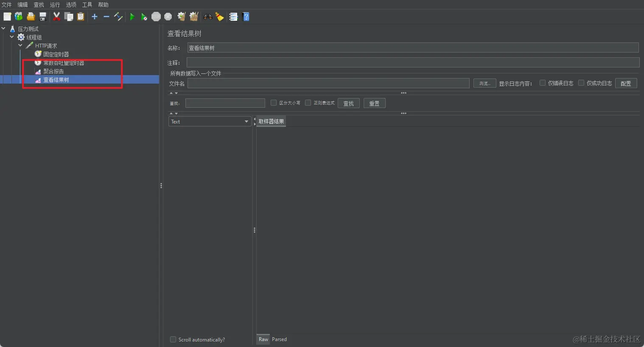Clear all results with double broom icon
This screenshot has height=347, width=644.
point(194,17)
